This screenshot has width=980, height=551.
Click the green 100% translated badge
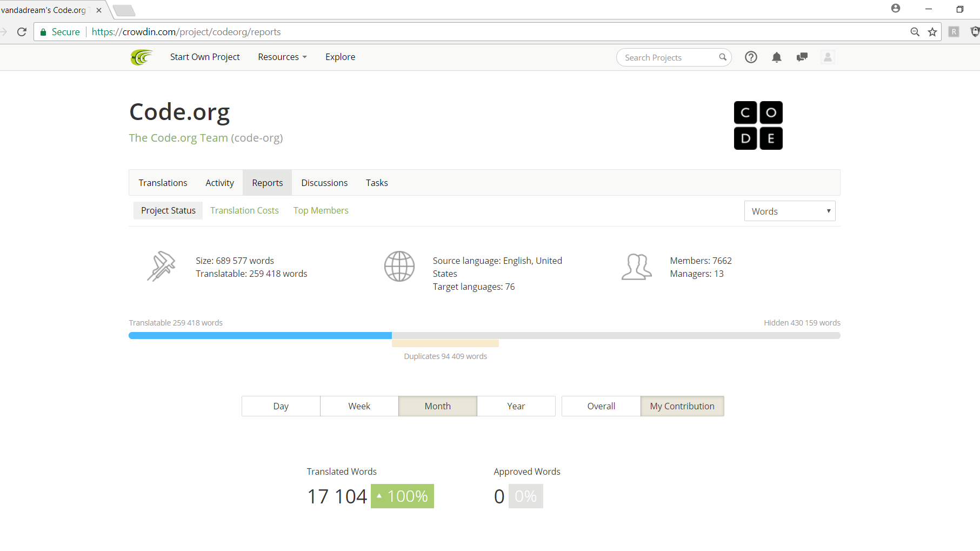point(402,496)
